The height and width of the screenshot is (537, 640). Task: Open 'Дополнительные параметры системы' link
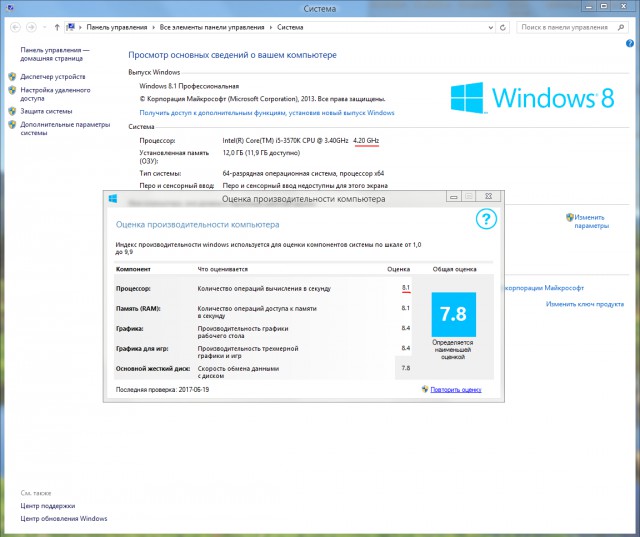tap(65, 129)
